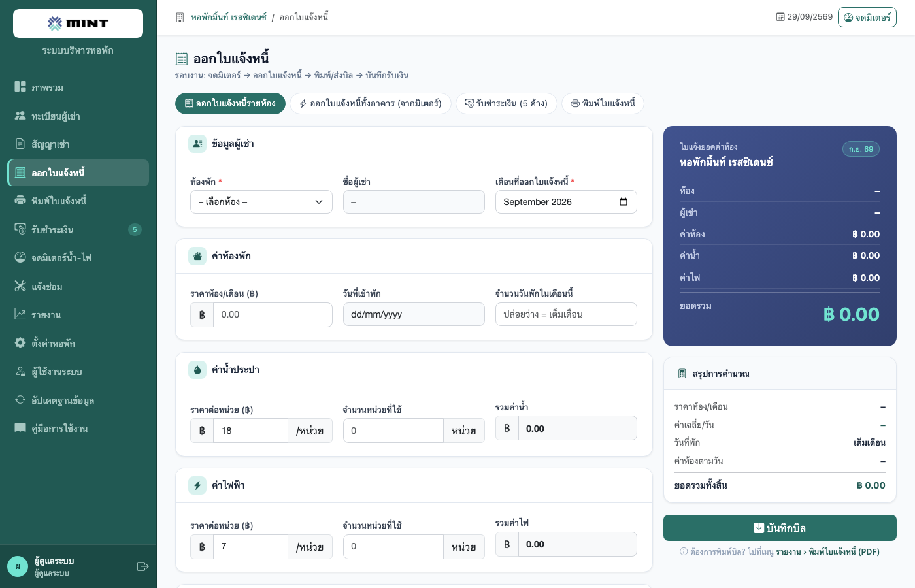Click the วันที่เข้าพัก date field

point(414,314)
